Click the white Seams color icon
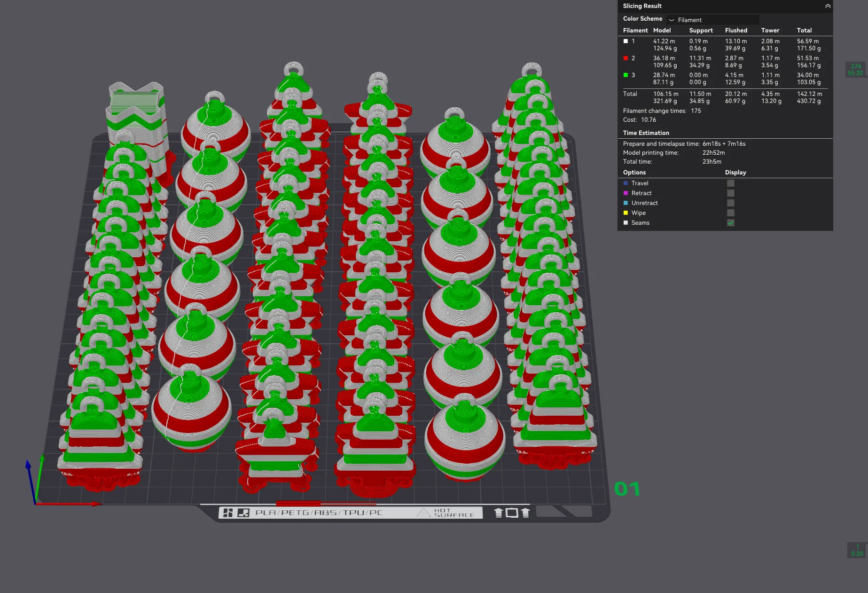868x593 pixels. (626, 223)
